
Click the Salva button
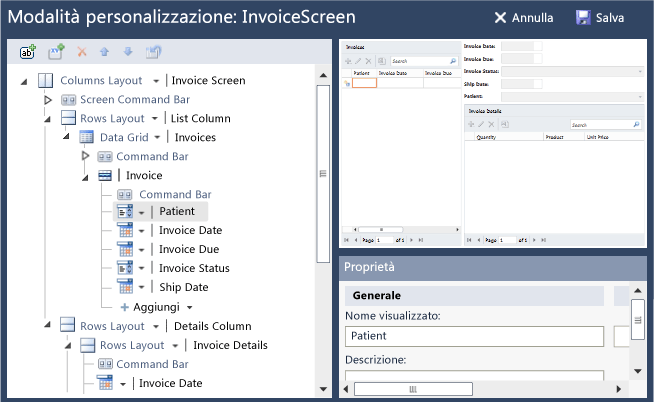tap(600, 18)
